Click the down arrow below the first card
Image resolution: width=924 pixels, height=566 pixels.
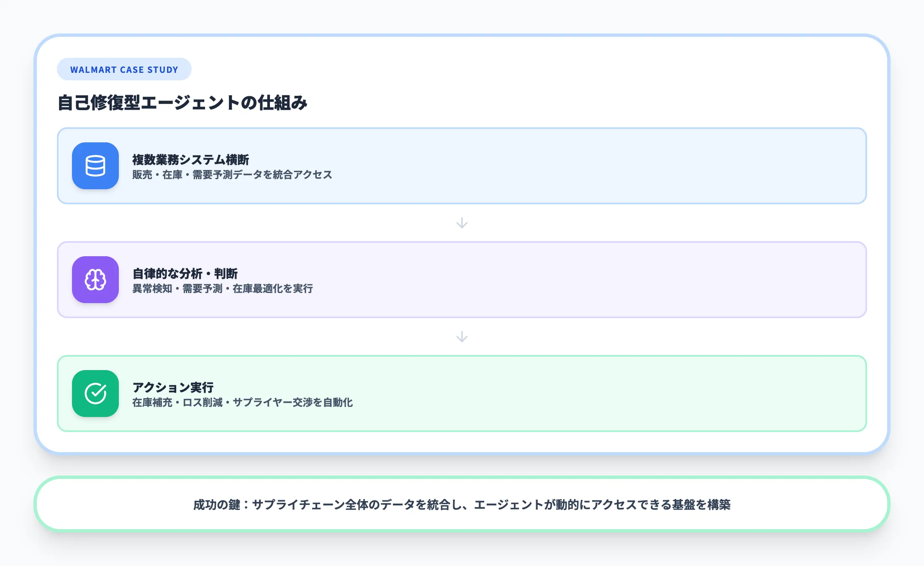(462, 223)
